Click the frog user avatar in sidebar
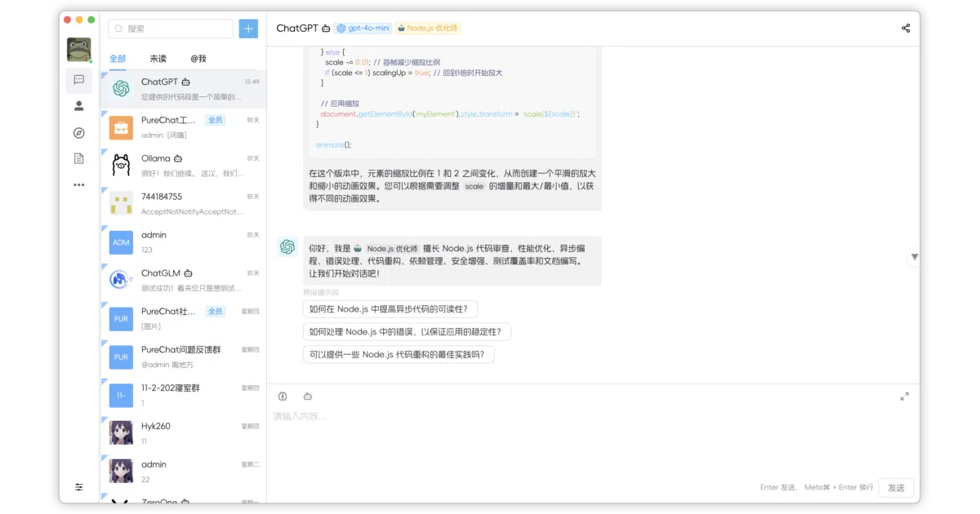Screen dimensions: 980x514 coord(79,50)
